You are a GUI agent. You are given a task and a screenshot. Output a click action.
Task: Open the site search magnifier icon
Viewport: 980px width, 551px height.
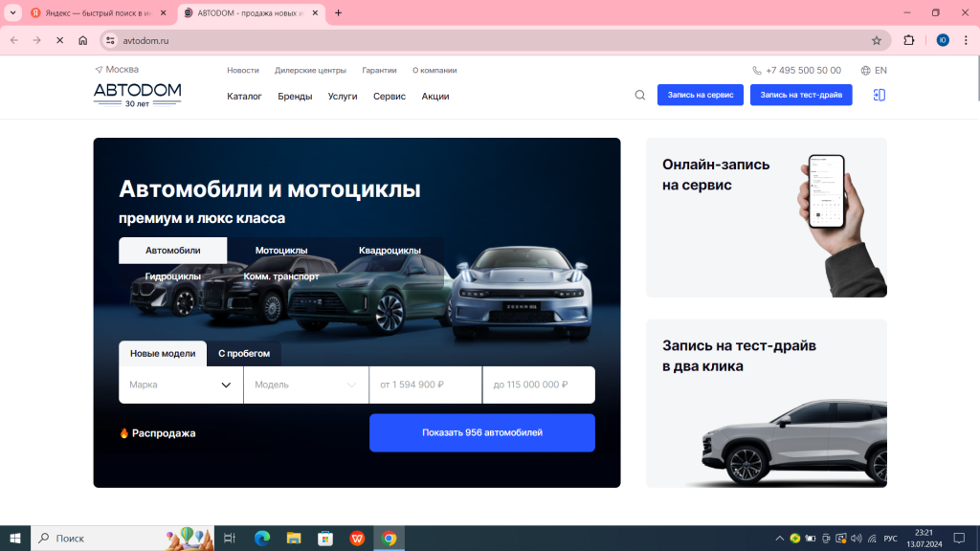pos(639,95)
